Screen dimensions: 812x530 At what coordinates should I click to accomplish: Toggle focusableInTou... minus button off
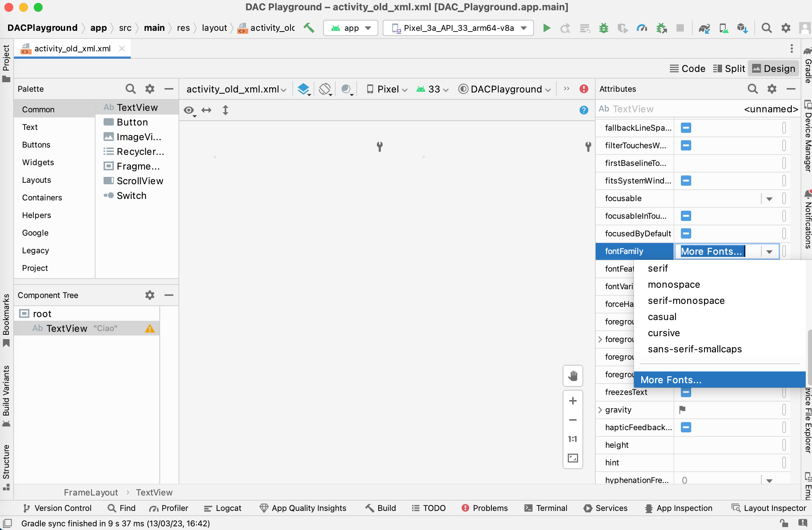pos(686,216)
